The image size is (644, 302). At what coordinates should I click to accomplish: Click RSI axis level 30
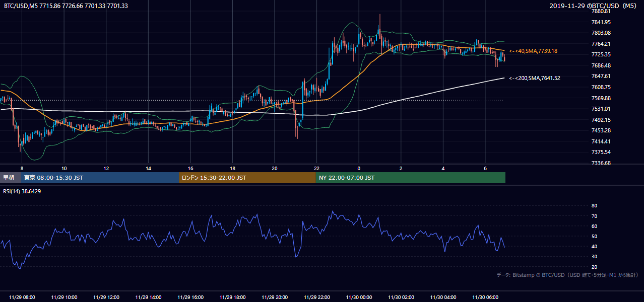pos(594,257)
